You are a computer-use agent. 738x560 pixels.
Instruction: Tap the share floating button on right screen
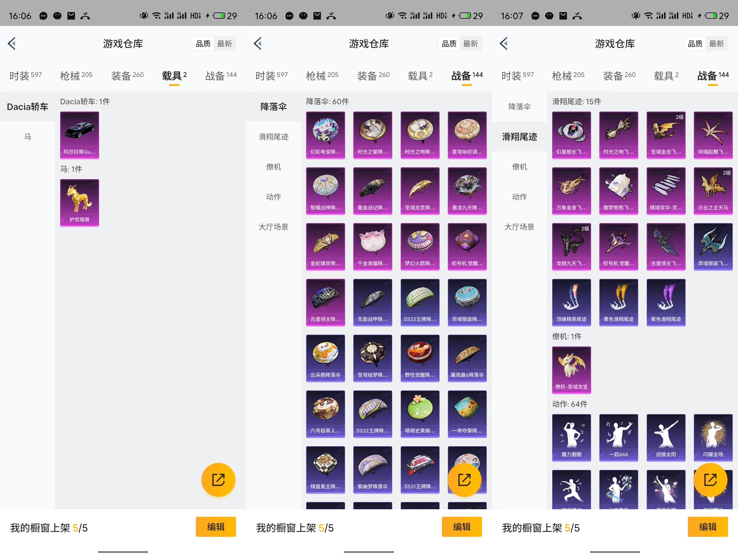coord(710,480)
